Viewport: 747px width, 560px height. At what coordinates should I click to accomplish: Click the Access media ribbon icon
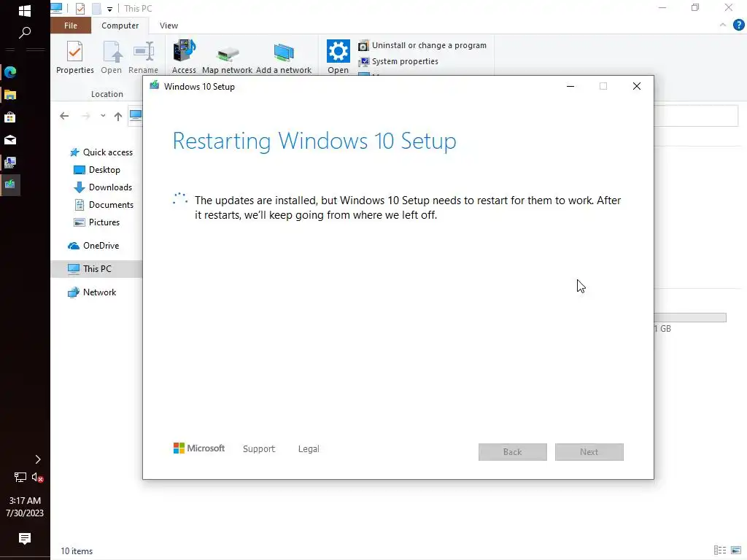(x=184, y=57)
